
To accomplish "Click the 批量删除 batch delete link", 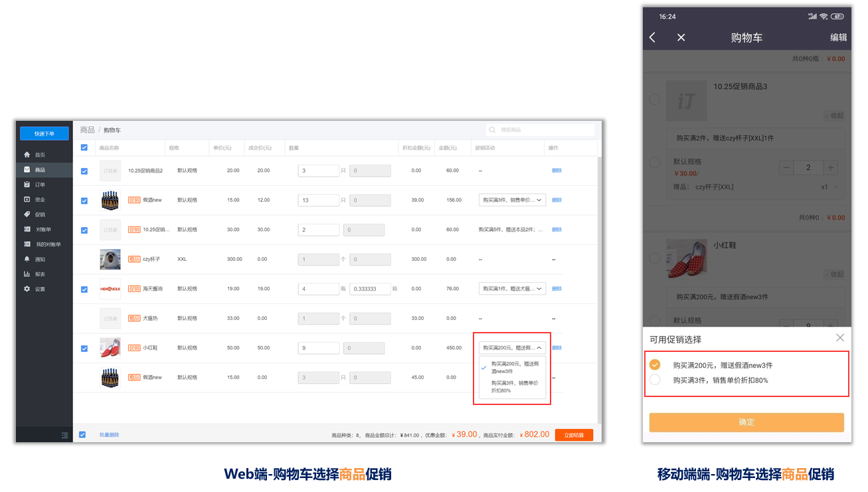I will 110,435.
